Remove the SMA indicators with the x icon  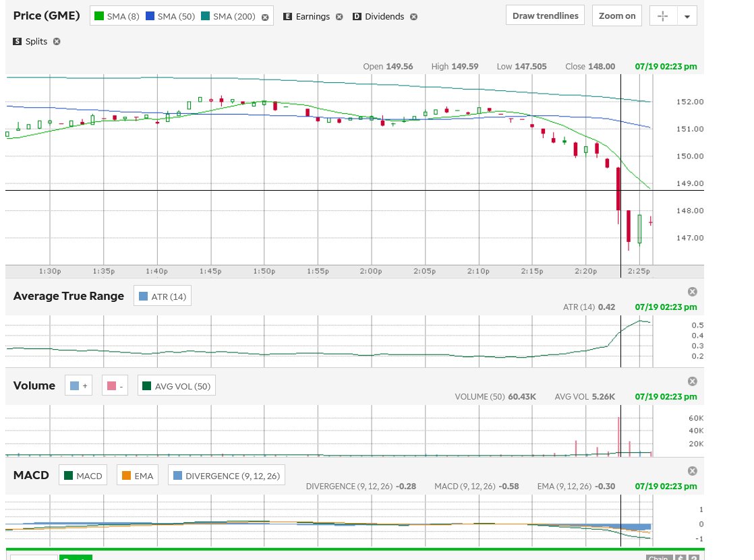point(265,18)
